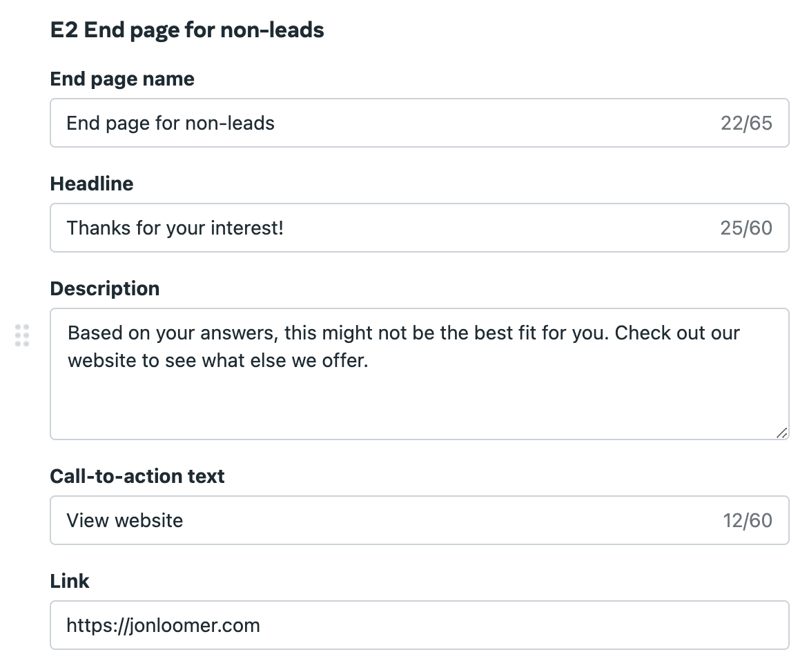Click the textarea resize grip in Description box

click(x=781, y=433)
